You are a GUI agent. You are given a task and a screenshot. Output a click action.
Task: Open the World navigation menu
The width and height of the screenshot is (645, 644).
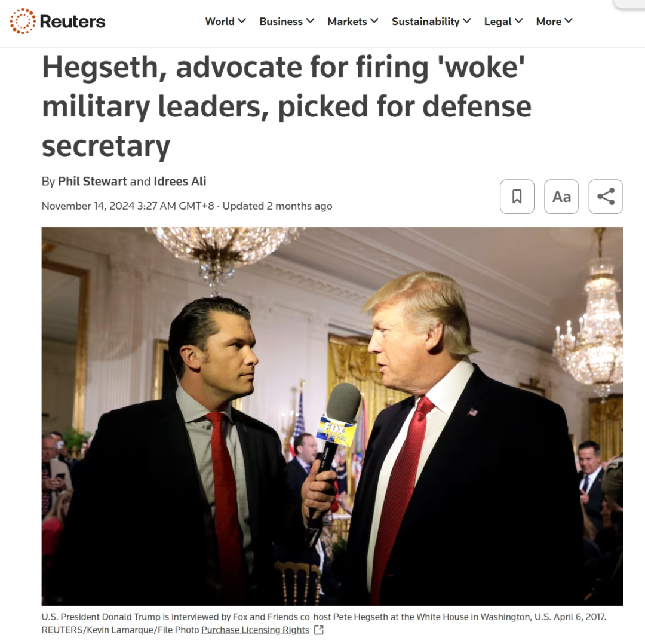(x=220, y=22)
